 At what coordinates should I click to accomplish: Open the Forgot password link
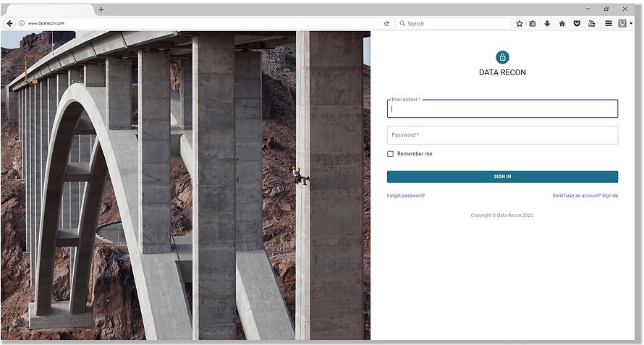(x=406, y=195)
